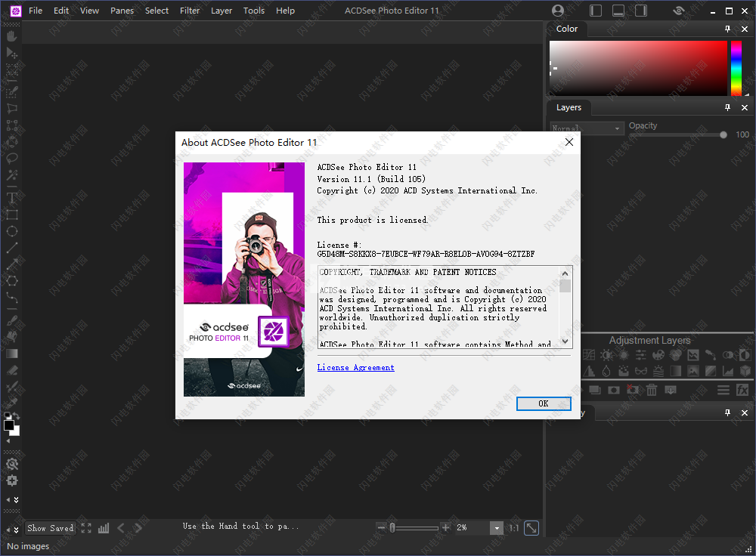Screen dimensions: 756x556
Task: Click the 1:1 actual size button
Action: click(514, 528)
